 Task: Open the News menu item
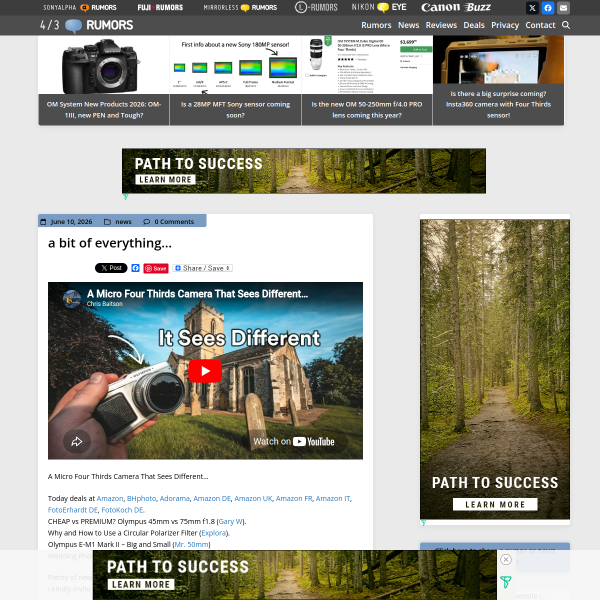pyautogui.click(x=408, y=25)
